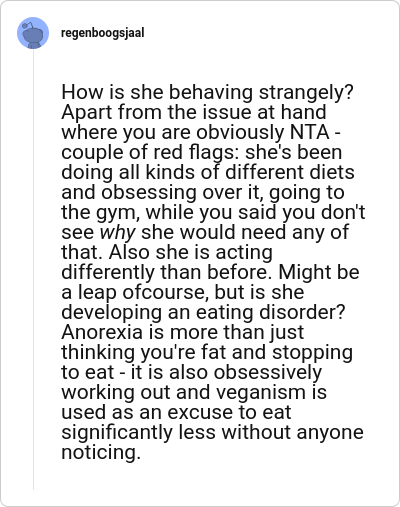Click the italic word "why"
The image size is (400, 507).
click(117, 233)
